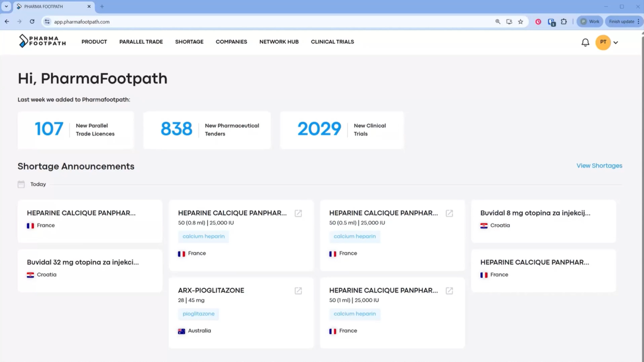Open external link on 50 (0.5 ml) heparin card
This screenshot has height=362, width=644.
449,213
